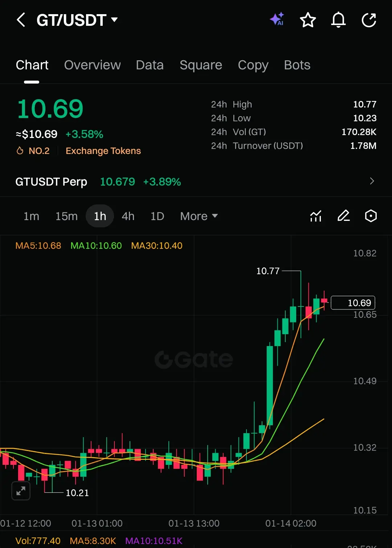Viewport: 392px width, 548px height.
Task: Open GTUSDT Perp chevron arrow
Action: tap(372, 181)
